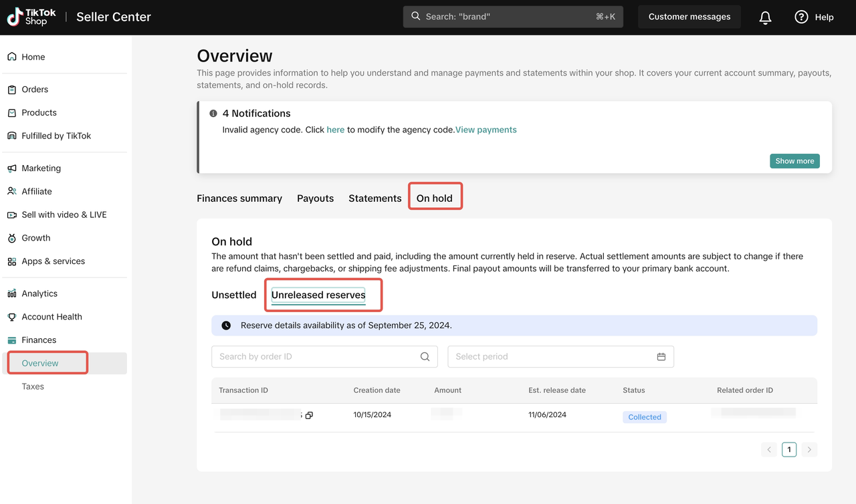Open the calendar icon in Select period
The height and width of the screenshot is (504, 856).
click(661, 357)
